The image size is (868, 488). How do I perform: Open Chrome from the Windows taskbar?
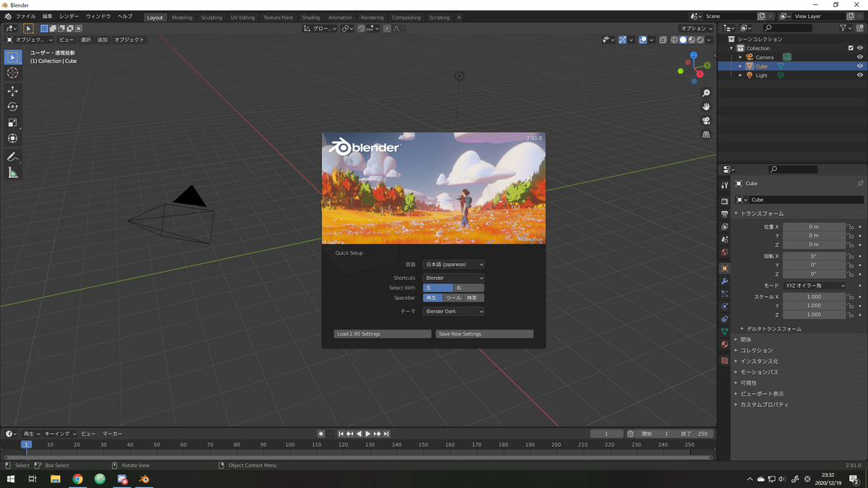pyautogui.click(x=77, y=479)
